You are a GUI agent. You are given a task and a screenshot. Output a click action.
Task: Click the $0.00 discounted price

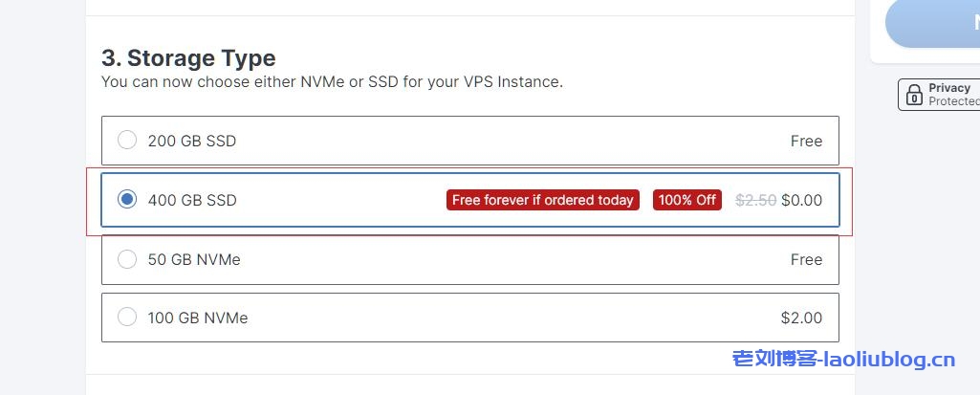pos(801,200)
